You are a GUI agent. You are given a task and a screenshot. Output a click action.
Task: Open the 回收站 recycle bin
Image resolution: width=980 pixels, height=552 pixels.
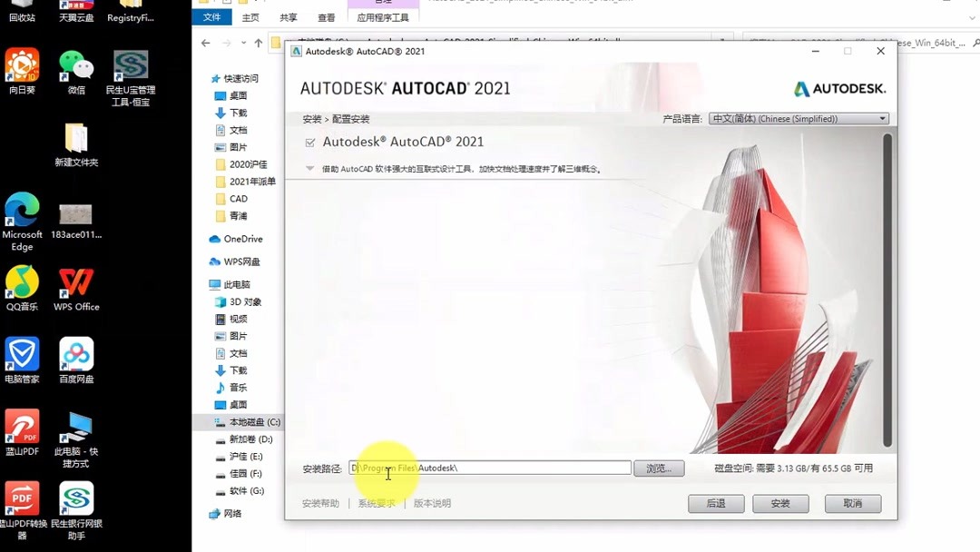[x=22, y=11]
